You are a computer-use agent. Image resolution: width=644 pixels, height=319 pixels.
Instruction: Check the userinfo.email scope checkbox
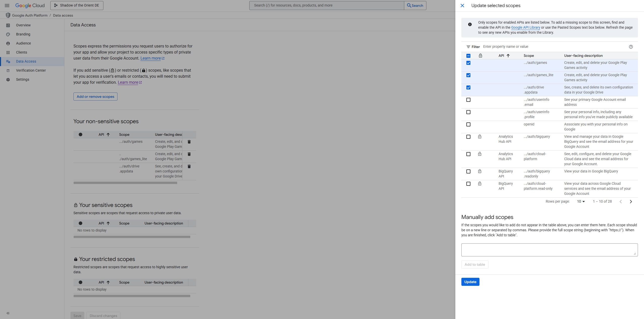[468, 100]
